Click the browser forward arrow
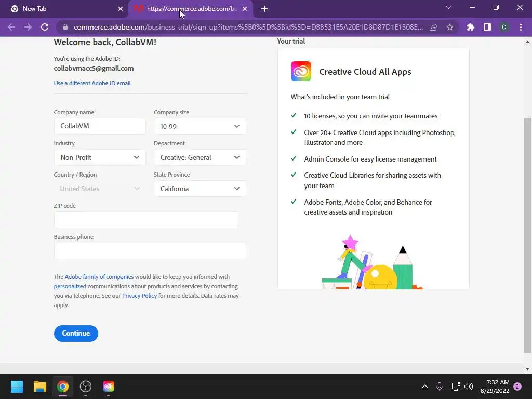Screen dimensions: 532x399 coord(28,27)
